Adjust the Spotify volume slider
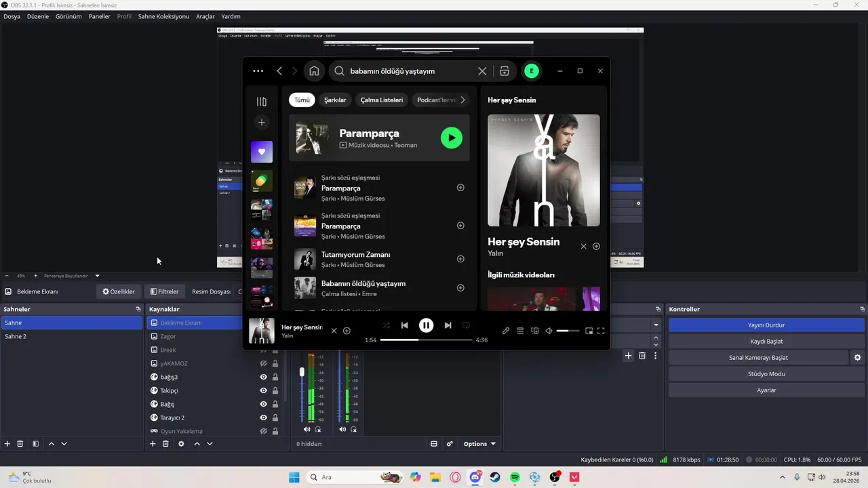Image resolution: width=868 pixels, height=488 pixels. pyautogui.click(x=568, y=331)
